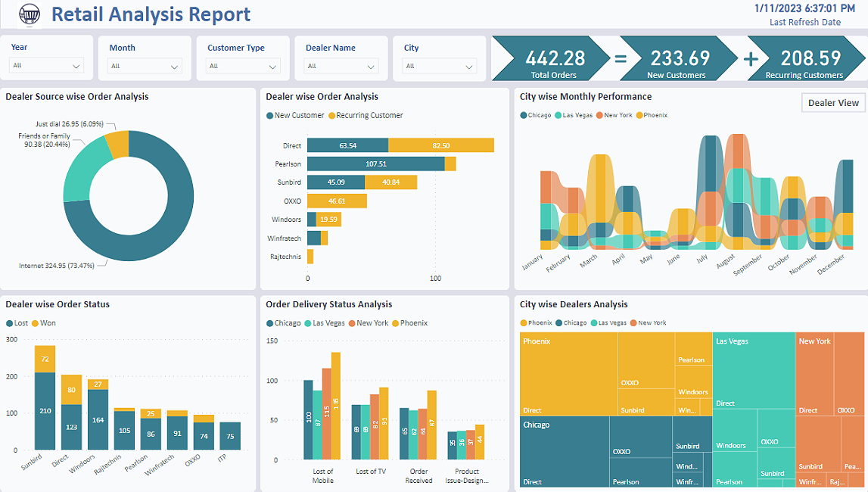
Task: Click Chicago legend dot in City wise Monthly Performance
Action: pyautogui.click(x=524, y=116)
